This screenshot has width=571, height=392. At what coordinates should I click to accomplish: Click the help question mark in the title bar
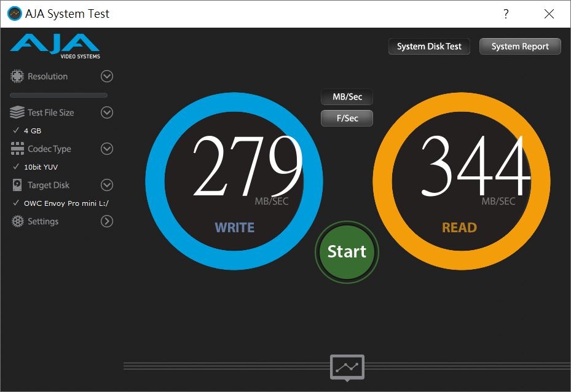click(x=506, y=14)
